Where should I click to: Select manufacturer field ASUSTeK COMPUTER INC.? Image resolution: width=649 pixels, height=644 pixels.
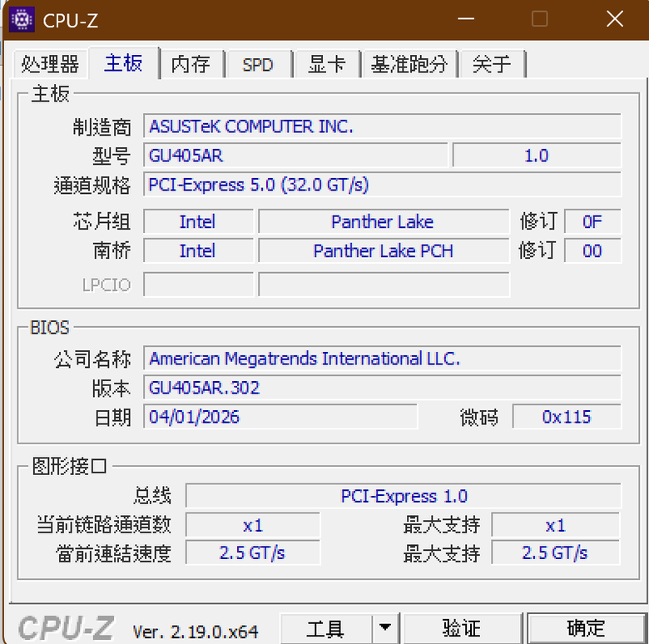click(x=382, y=126)
